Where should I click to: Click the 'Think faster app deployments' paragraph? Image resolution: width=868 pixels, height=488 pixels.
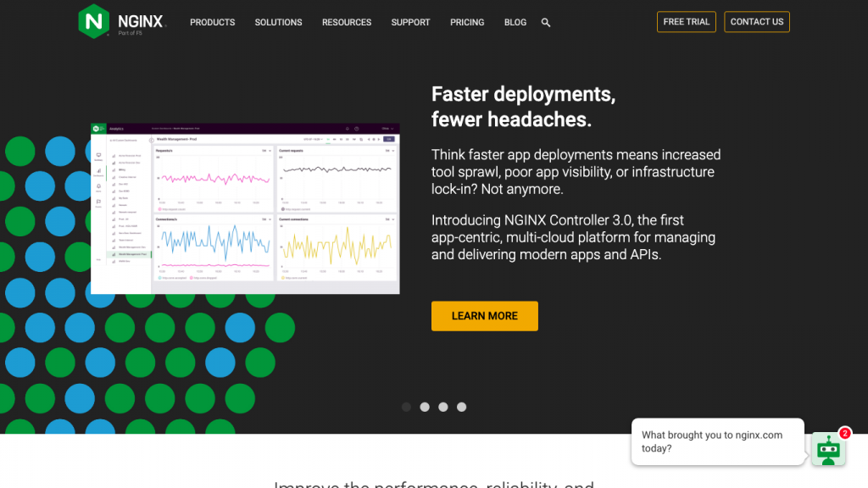click(x=576, y=172)
